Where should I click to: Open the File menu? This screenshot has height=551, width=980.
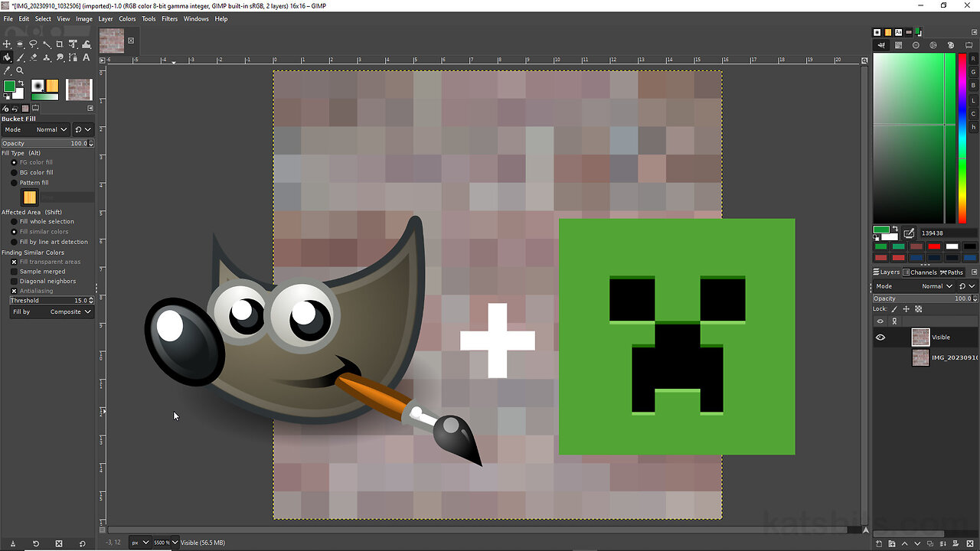[x=8, y=18]
